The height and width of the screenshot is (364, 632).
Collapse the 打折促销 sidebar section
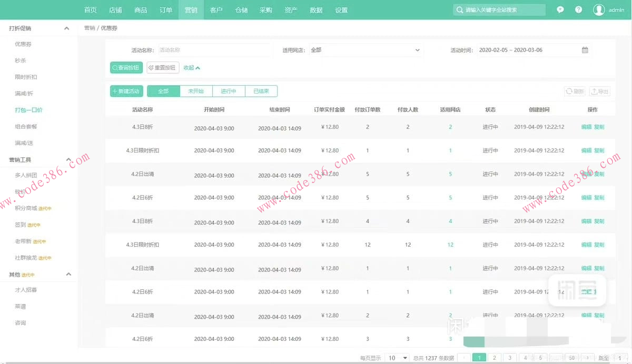pyautogui.click(x=66, y=28)
